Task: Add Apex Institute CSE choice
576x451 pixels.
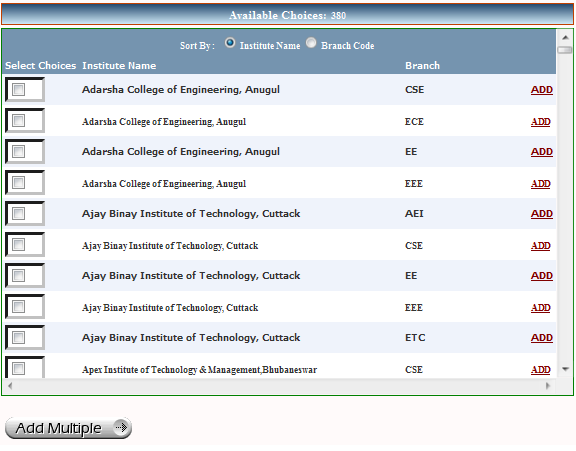Action: [540, 370]
